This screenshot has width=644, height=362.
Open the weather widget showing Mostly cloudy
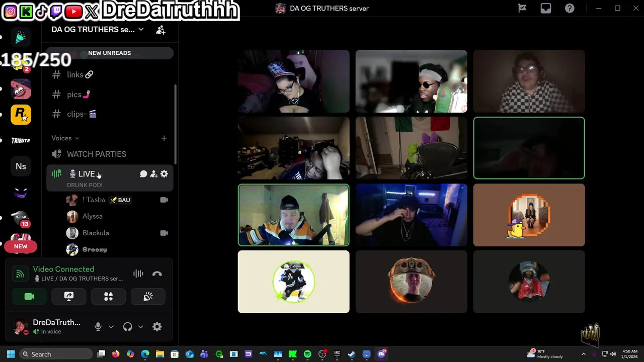pos(545,354)
